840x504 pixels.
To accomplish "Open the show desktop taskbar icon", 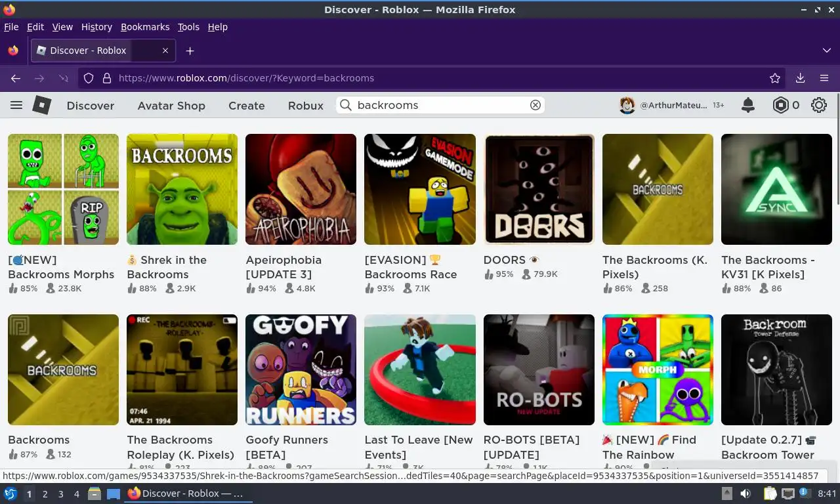I will click(114, 493).
